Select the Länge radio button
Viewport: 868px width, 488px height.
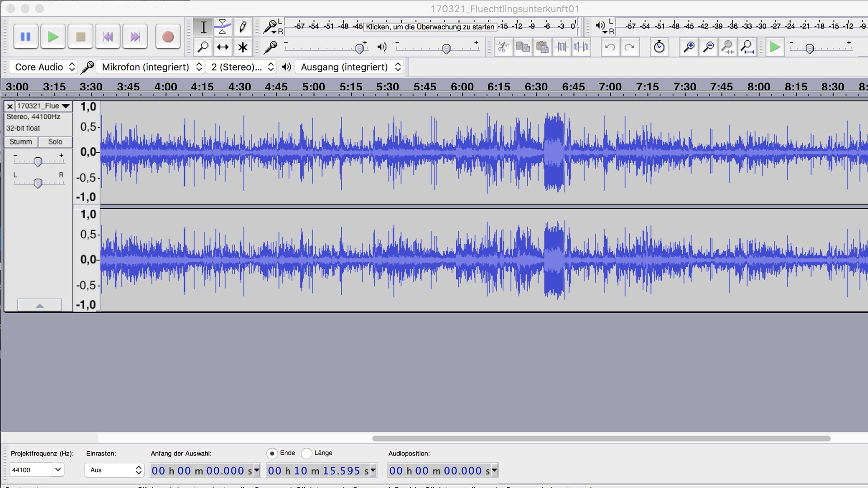point(307,453)
